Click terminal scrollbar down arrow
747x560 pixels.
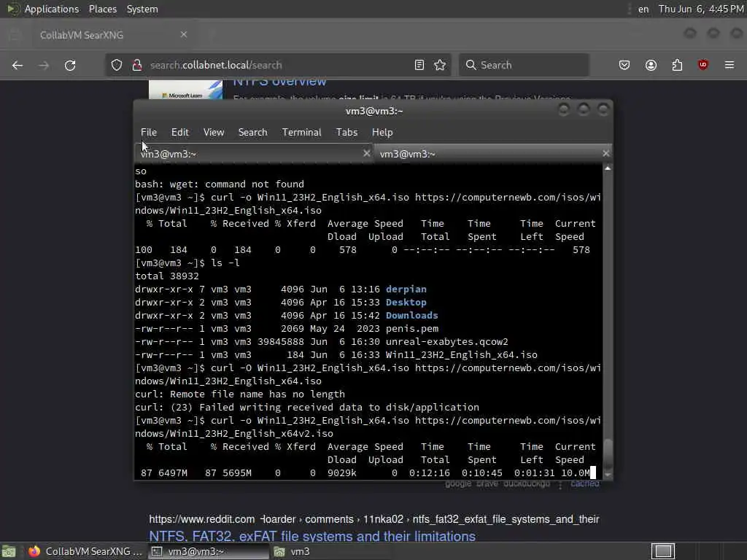pyautogui.click(x=608, y=475)
